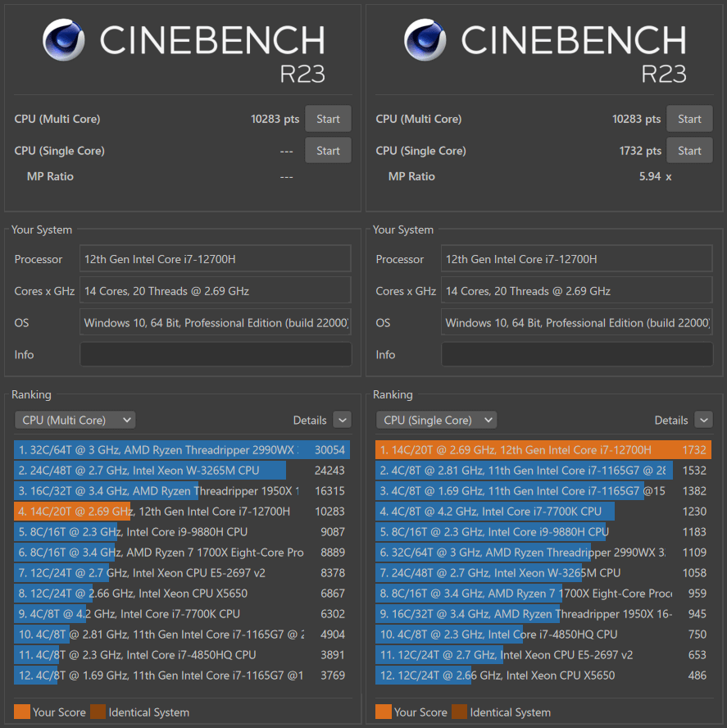The width and height of the screenshot is (727, 728).
Task: Select Ryzen 7 1700X row scoring 8889
Action: pyautogui.click(x=182, y=552)
